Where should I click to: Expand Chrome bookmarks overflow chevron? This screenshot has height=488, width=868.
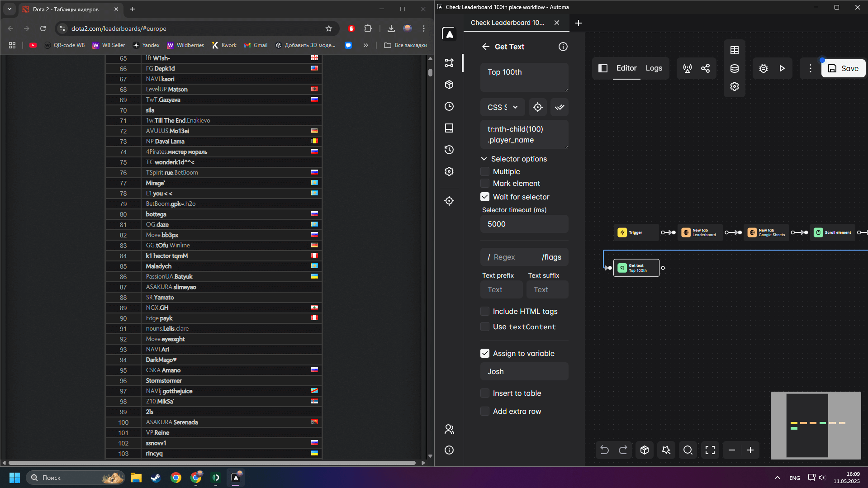(x=365, y=45)
